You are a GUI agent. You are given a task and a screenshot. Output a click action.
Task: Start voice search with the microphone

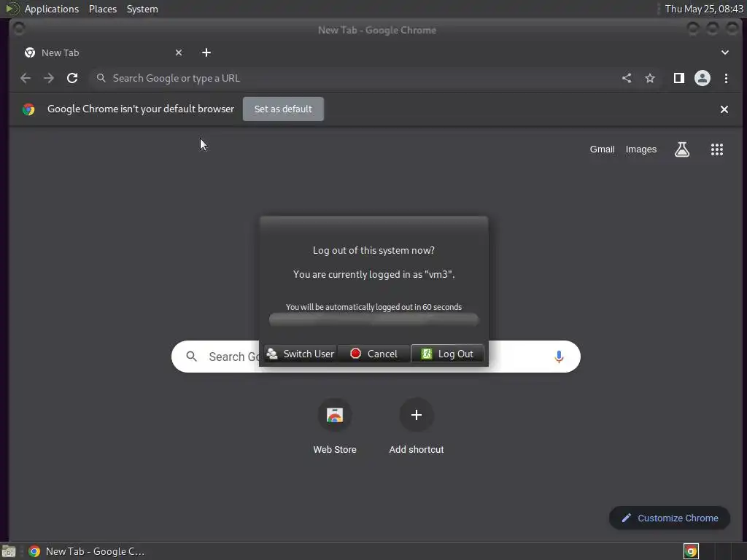click(x=559, y=357)
